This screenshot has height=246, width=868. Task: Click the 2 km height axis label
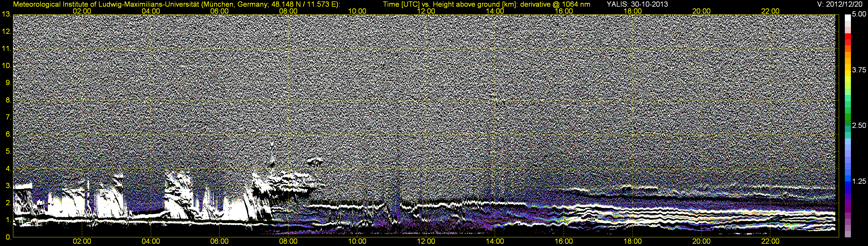click(x=8, y=203)
